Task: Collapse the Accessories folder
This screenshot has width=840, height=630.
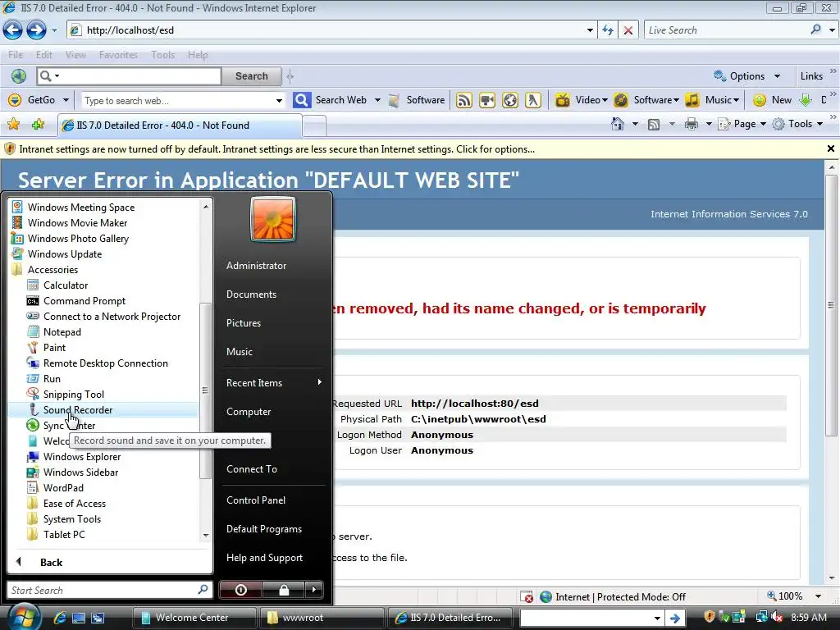Action: [52, 269]
